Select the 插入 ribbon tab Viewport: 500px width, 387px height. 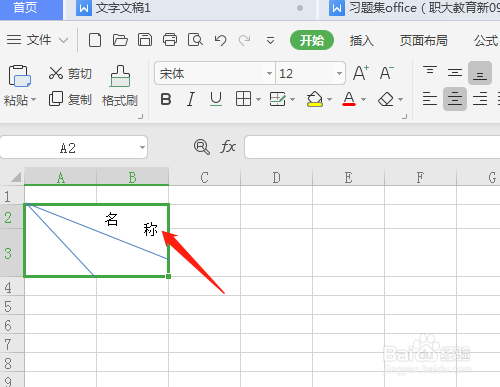point(362,41)
